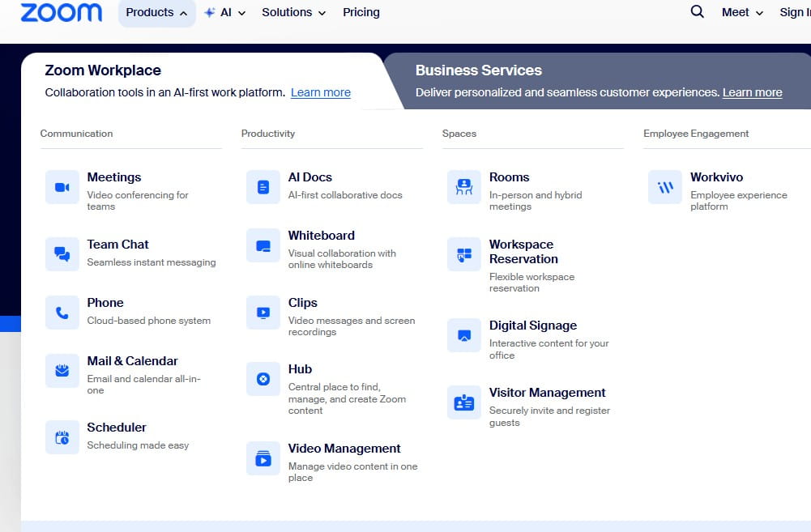The width and height of the screenshot is (811, 532).
Task: Click 'Cloud-based phone system' description
Action: [x=148, y=321]
